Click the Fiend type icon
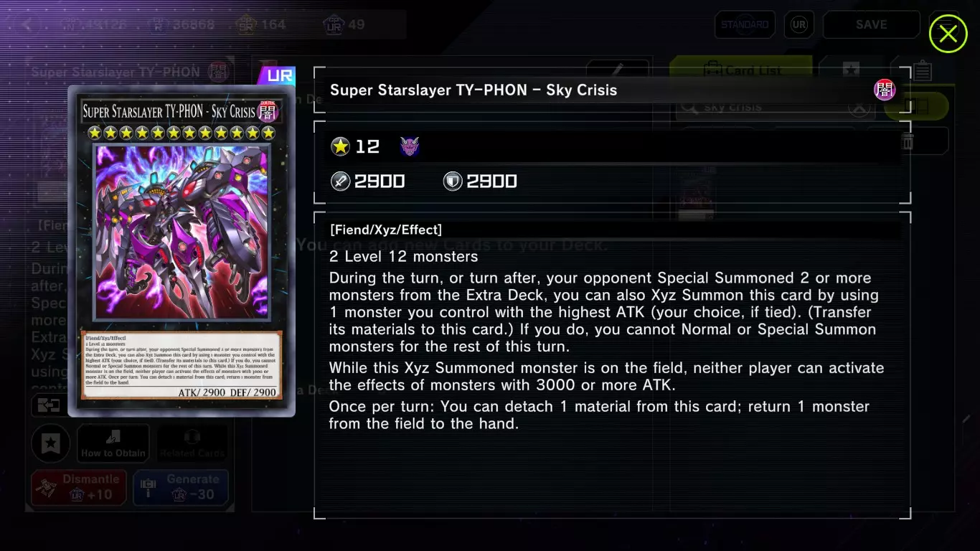 point(410,147)
